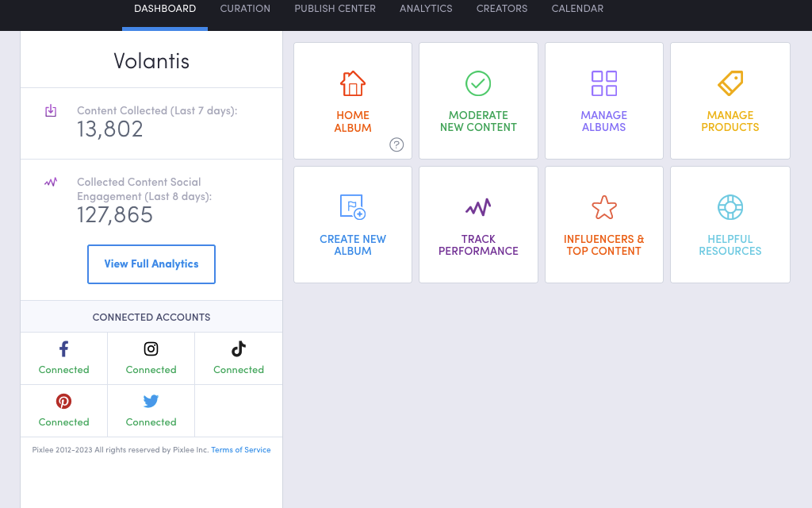Click the View Full Analytics button
This screenshot has width=812, height=508.
[x=151, y=264]
